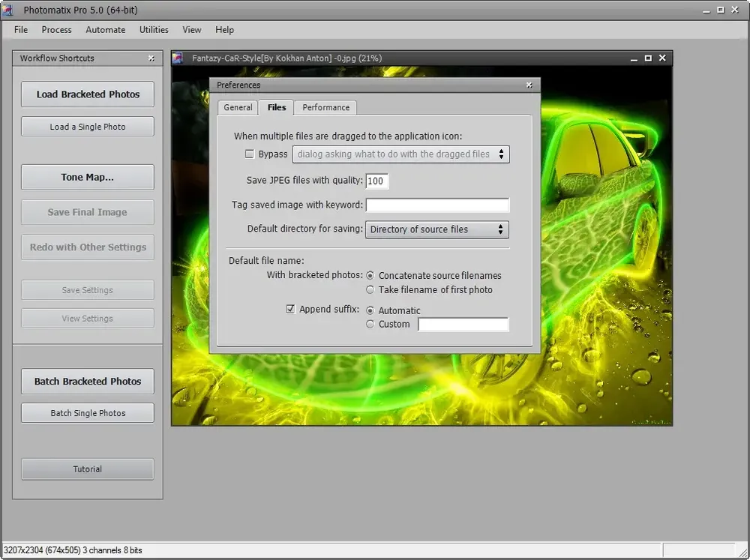
Task: Close the Preferences dialog with its X icon
Action: click(x=529, y=85)
